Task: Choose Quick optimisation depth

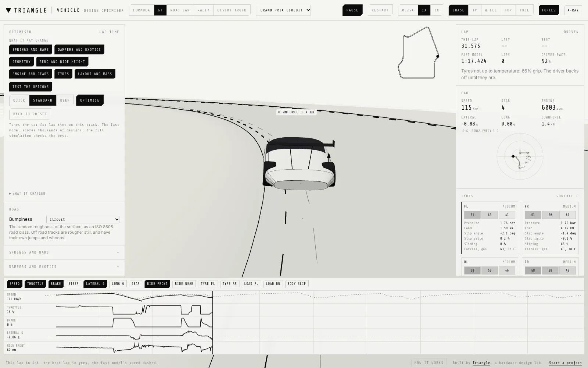Action: click(19, 100)
